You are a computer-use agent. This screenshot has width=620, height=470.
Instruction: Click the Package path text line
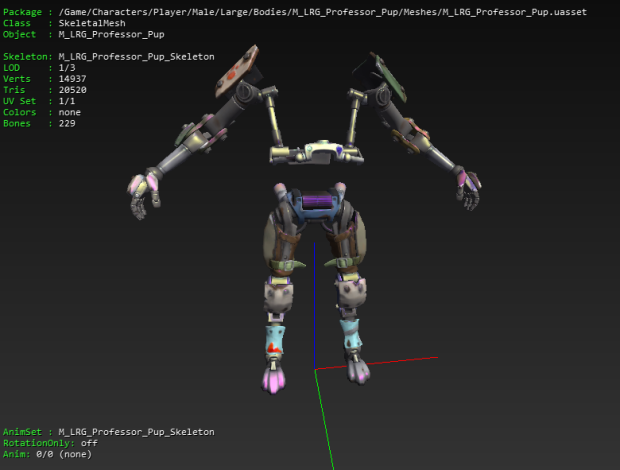[322, 12]
